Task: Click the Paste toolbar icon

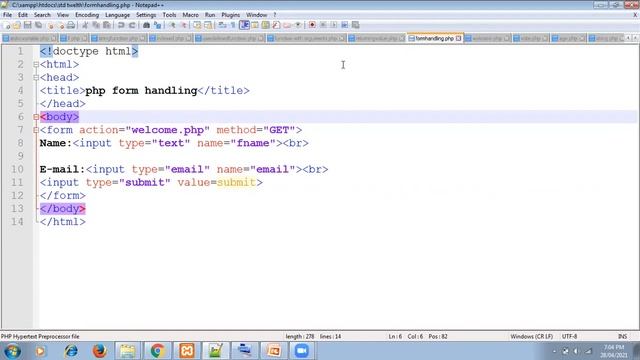Action: tap(107, 25)
